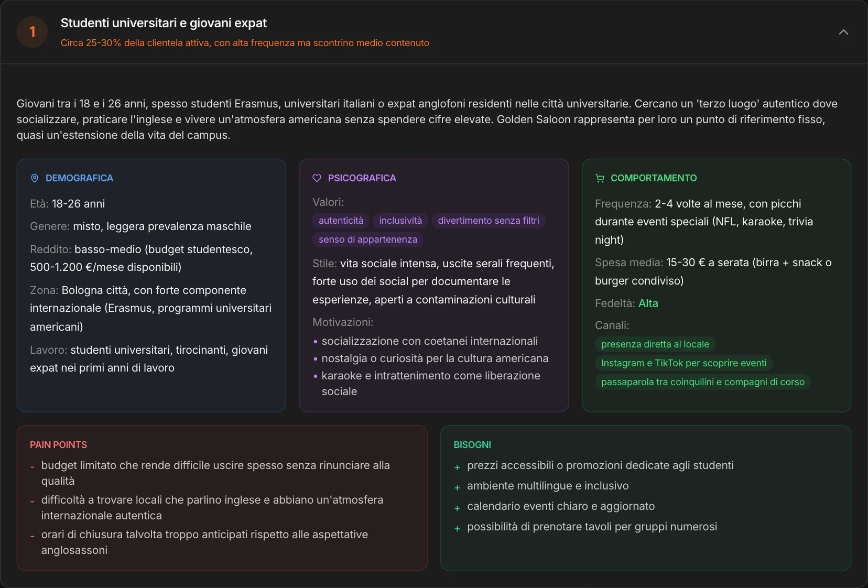The image size is (868, 588).
Task: Click the 'Zona: Bologna città' line
Action: click(x=151, y=308)
